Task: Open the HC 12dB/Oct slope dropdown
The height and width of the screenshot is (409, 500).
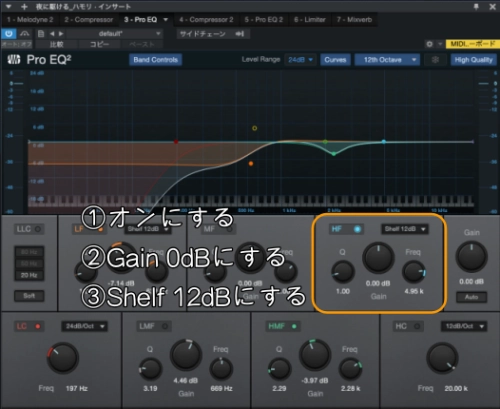Action: (x=464, y=326)
